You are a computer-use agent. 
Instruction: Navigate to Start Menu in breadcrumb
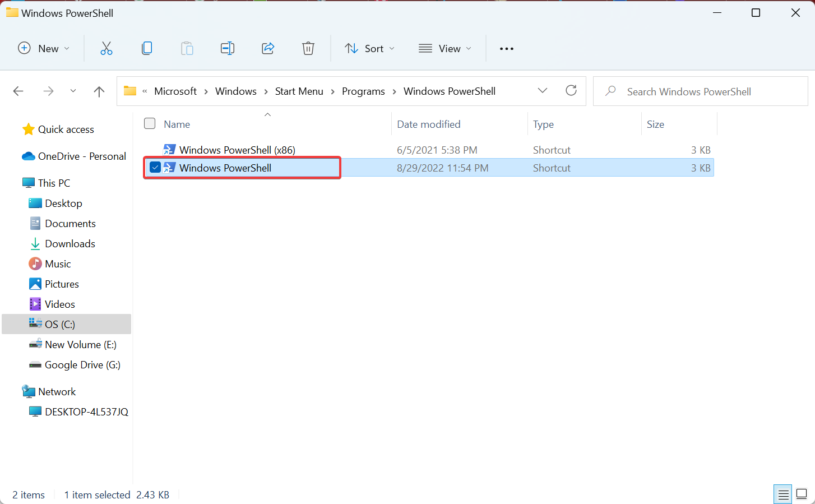click(x=299, y=91)
